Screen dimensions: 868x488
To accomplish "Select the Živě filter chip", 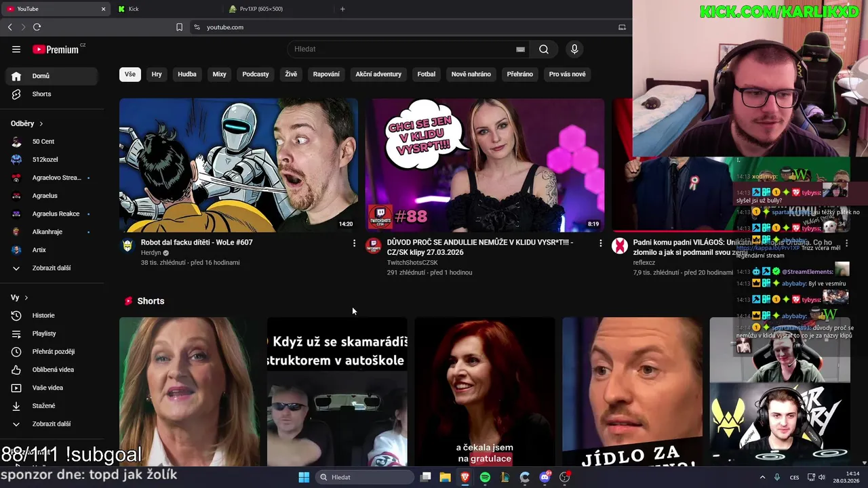I will tap(291, 74).
